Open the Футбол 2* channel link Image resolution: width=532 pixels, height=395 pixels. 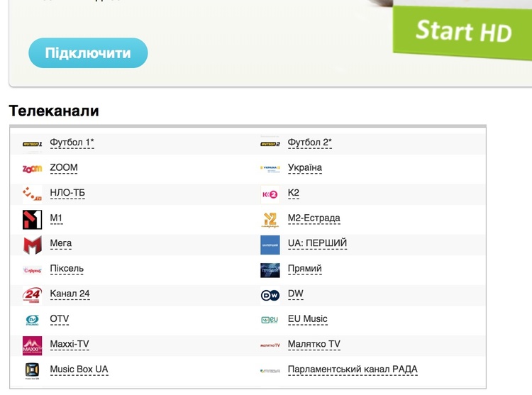309,143
